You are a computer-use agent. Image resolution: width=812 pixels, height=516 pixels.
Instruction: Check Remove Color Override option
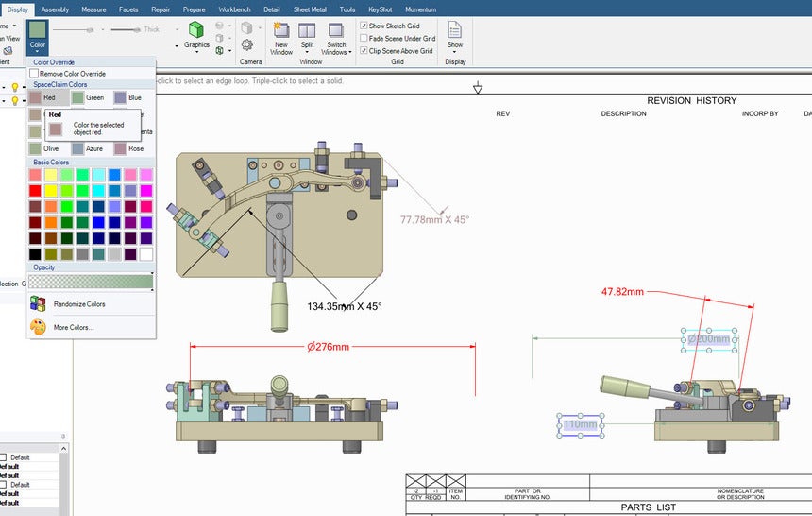click(x=35, y=74)
